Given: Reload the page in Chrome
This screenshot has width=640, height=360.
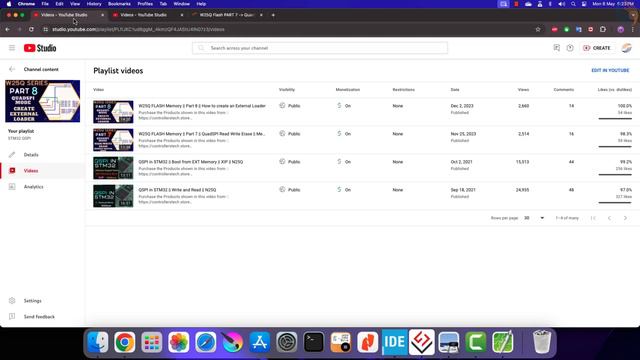Looking at the screenshot, I should (31, 29).
